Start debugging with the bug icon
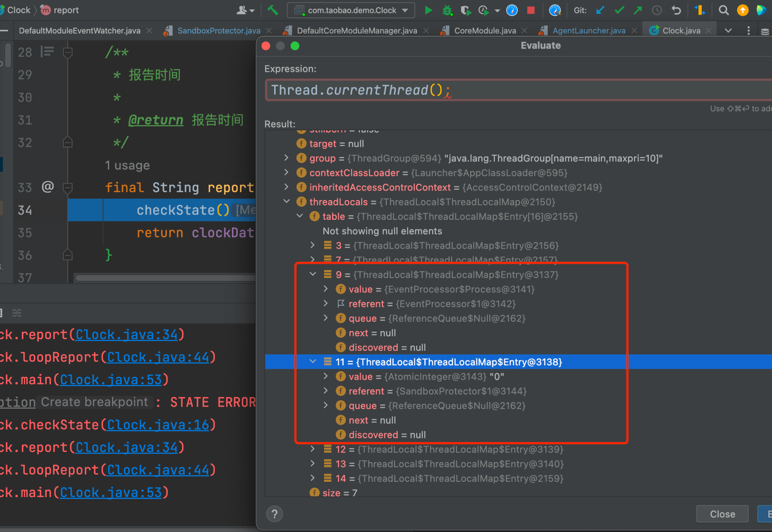 click(447, 10)
